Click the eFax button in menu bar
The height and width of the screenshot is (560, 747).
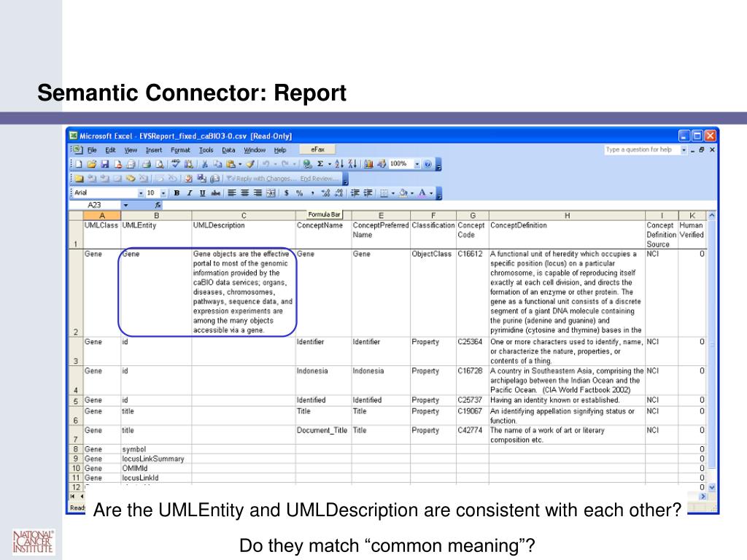click(317, 149)
